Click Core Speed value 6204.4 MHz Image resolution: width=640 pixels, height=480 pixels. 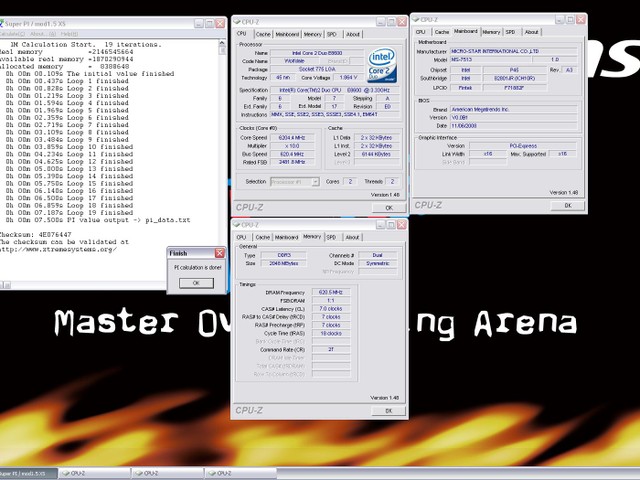[x=292, y=138]
